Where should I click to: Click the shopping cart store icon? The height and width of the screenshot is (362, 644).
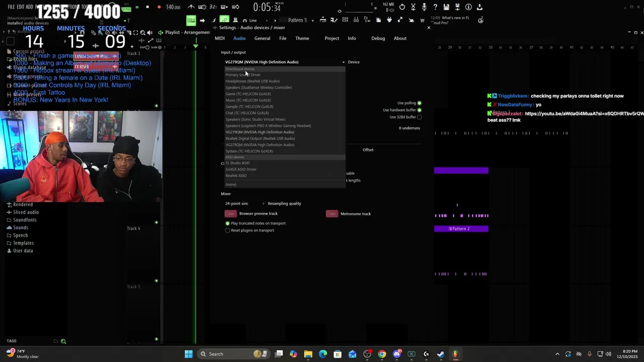422,20
